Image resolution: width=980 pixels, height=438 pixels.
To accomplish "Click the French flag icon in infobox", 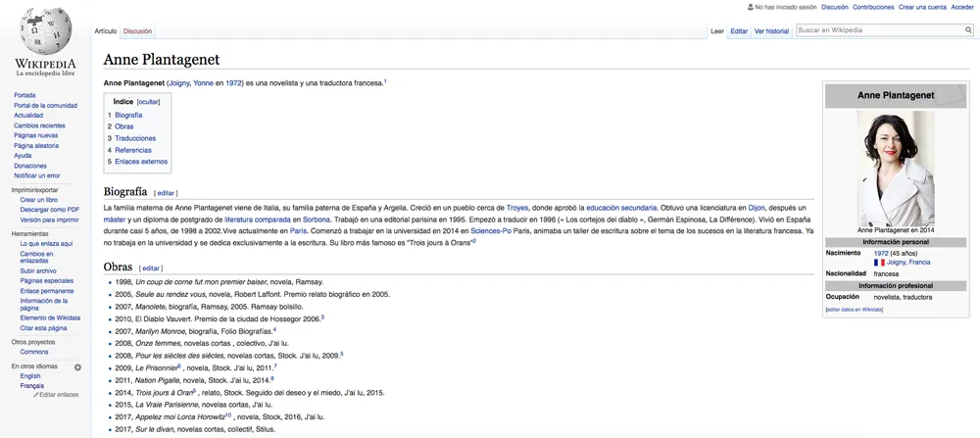I will [879, 263].
